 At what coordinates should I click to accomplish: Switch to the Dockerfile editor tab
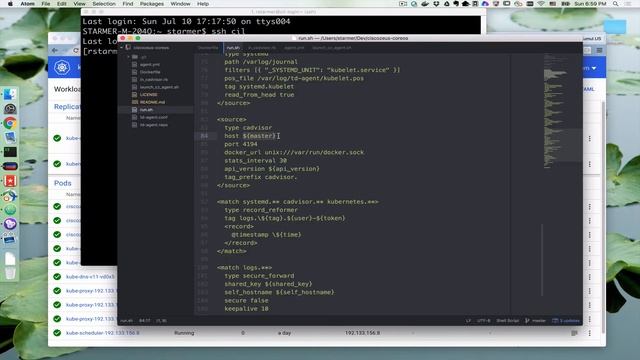pos(208,48)
